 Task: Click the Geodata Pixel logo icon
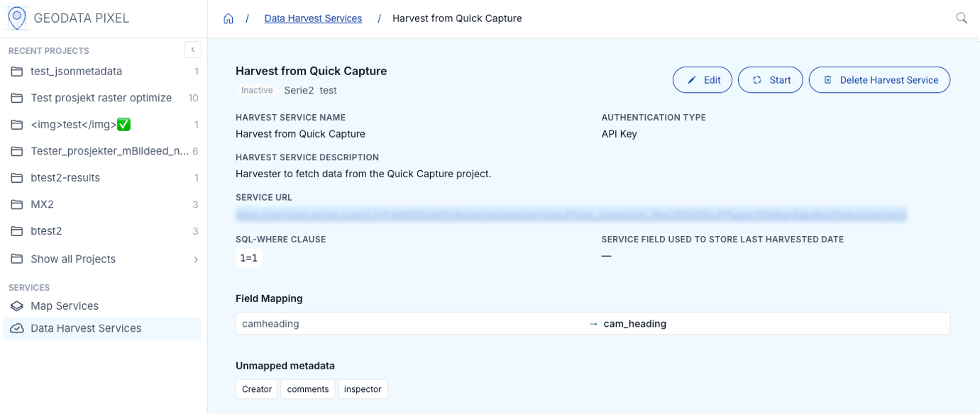(17, 18)
